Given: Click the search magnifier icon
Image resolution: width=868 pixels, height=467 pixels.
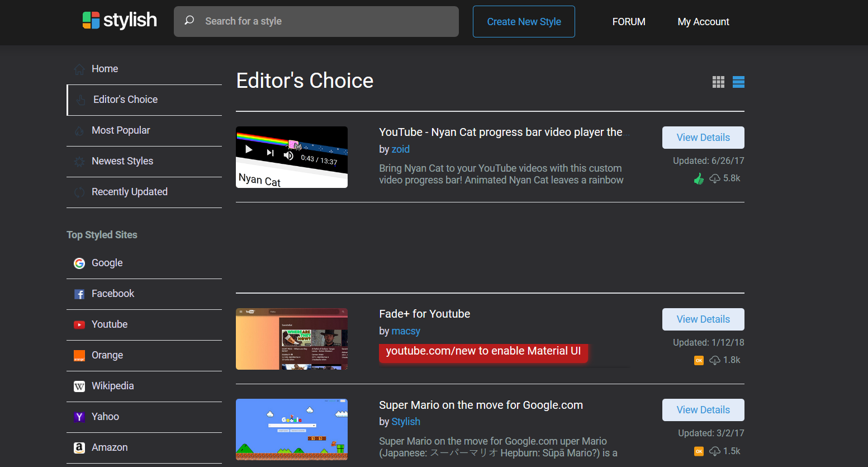Looking at the screenshot, I should pyautogui.click(x=189, y=21).
